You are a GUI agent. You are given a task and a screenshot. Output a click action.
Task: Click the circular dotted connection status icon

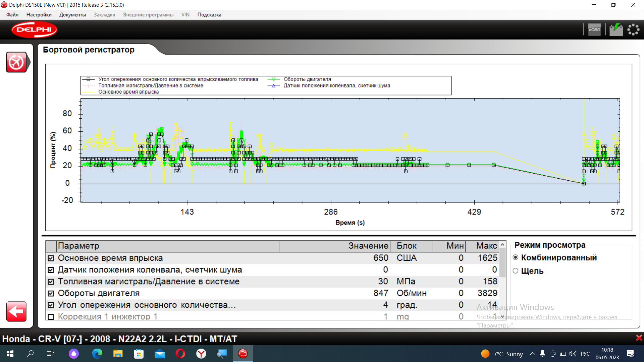(x=633, y=29)
